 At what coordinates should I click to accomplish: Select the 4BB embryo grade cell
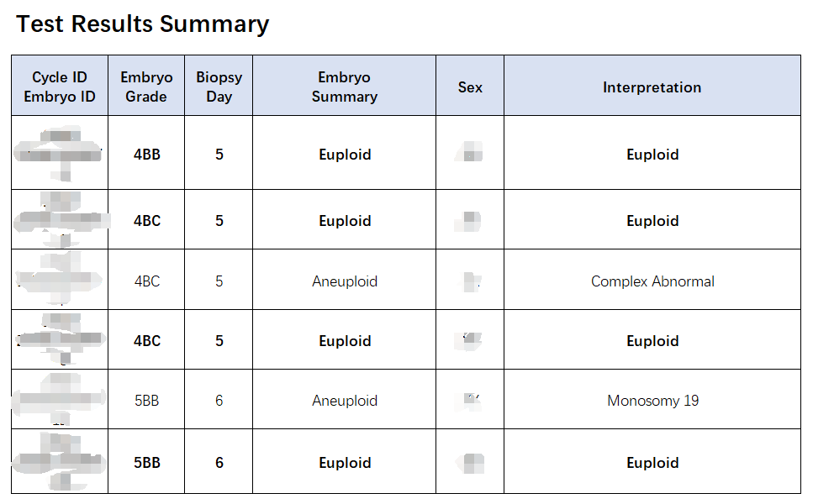coord(146,155)
